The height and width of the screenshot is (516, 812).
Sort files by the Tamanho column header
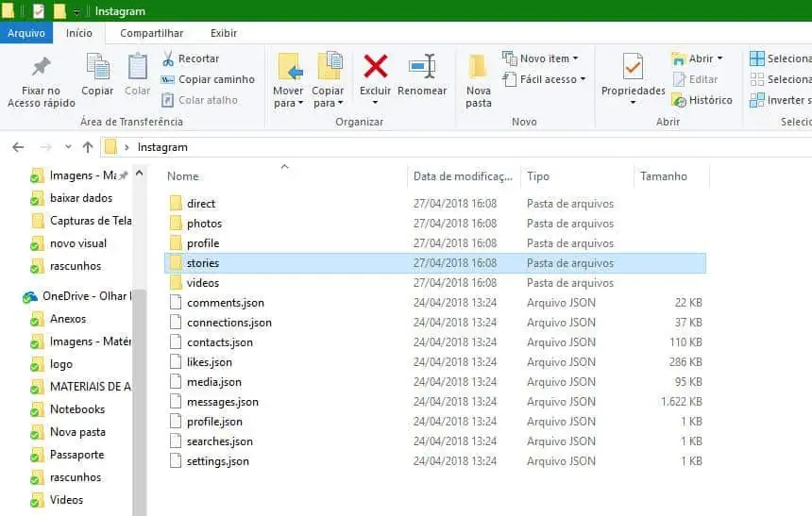click(664, 176)
